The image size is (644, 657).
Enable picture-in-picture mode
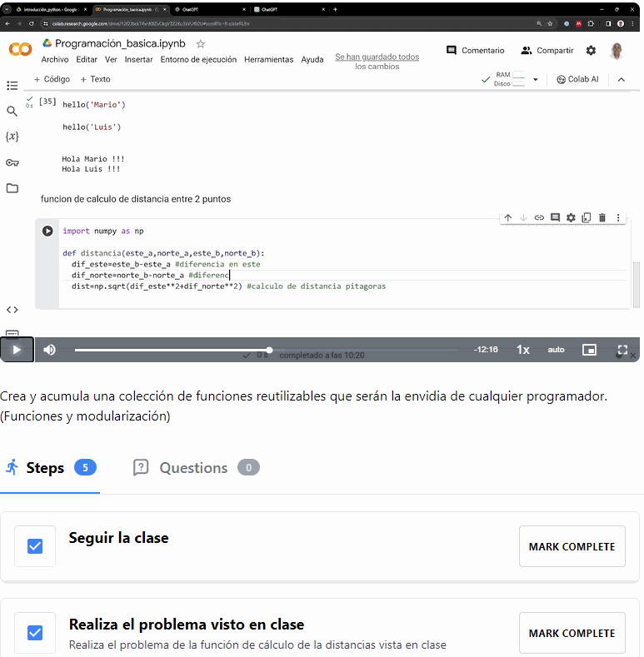point(589,350)
